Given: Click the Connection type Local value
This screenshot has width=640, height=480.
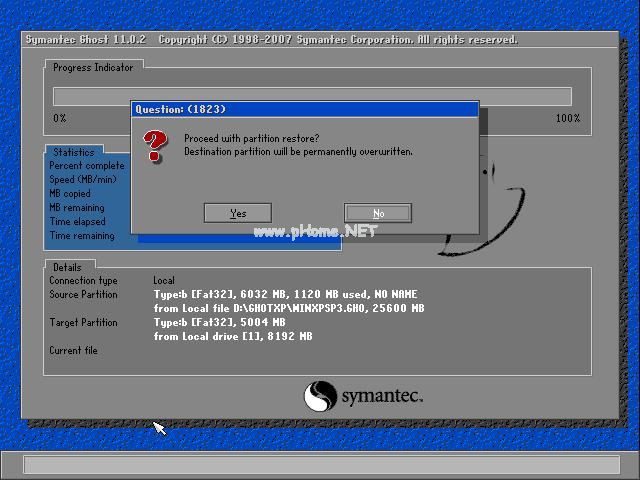Looking at the screenshot, I should click(x=164, y=281).
